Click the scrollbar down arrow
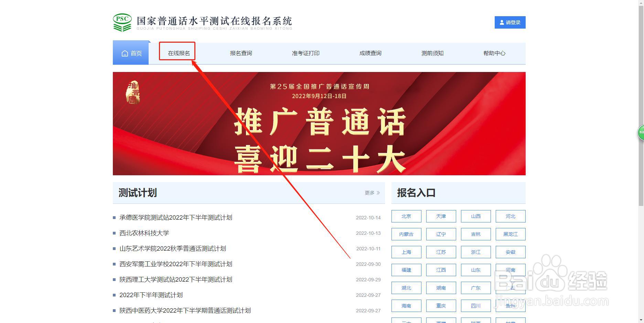This screenshot has width=644, height=323. point(640,319)
